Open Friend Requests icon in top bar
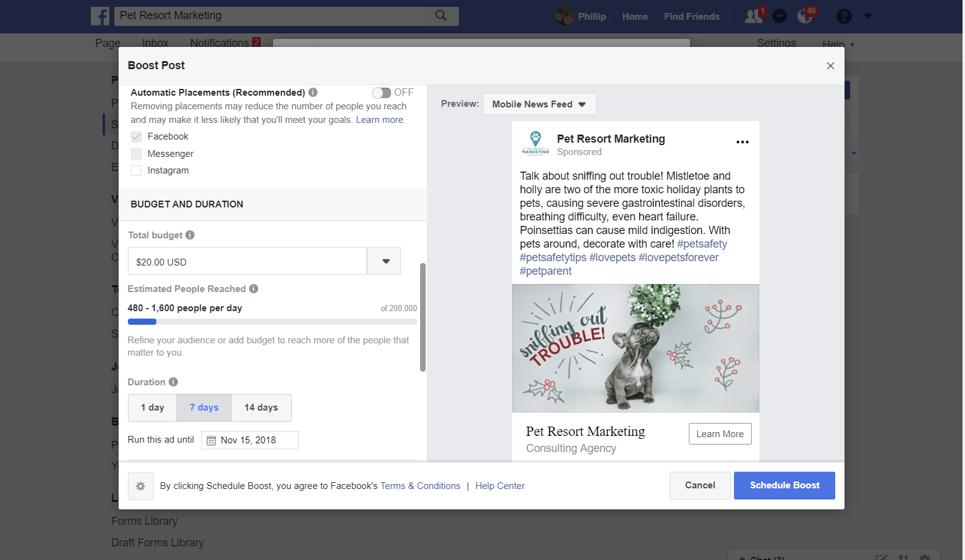The image size is (965, 560). pyautogui.click(x=754, y=16)
